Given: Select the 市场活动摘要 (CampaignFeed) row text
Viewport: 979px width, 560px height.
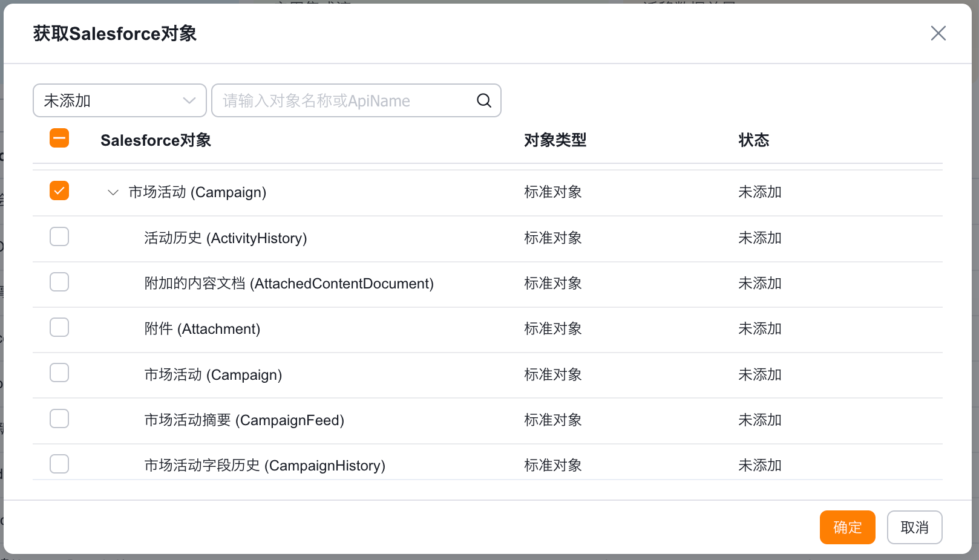Looking at the screenshot, I should tap(244, 420).
